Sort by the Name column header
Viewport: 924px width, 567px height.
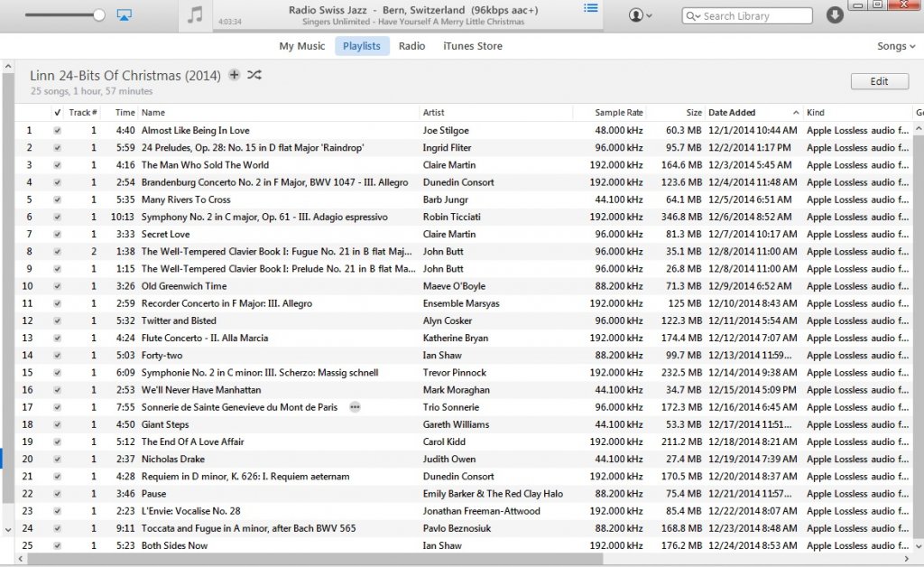coord(279,113)
